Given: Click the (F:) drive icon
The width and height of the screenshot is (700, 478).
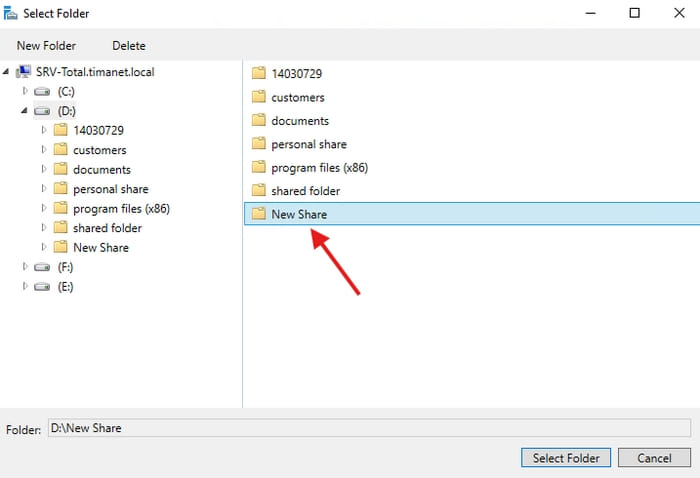Looking at the screenshot, I should pyautogui.click(x=42, y=267).
